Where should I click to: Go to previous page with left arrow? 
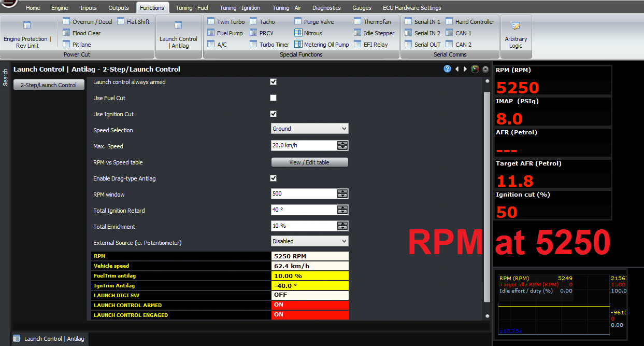pyautogui.click(x=457, y=69)
